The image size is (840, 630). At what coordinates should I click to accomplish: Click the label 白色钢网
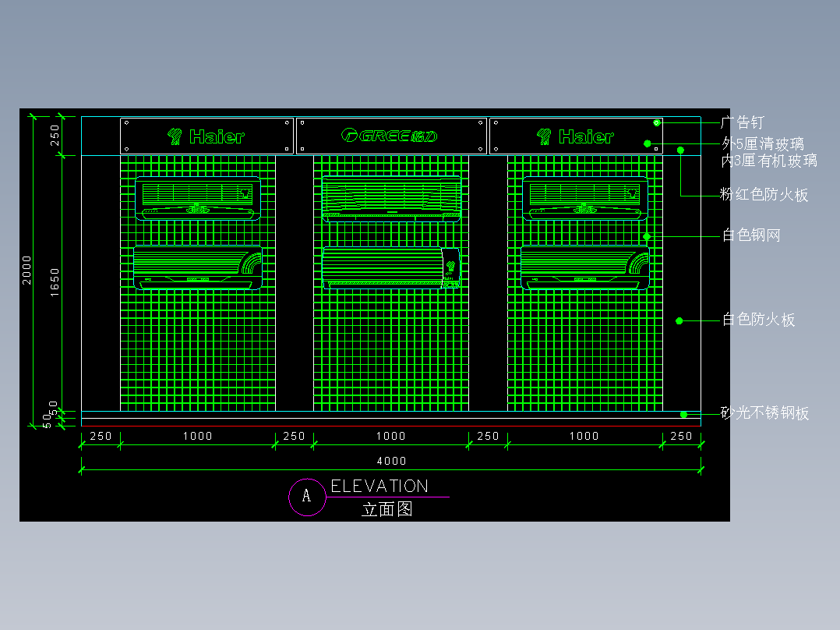pos(751,235)
